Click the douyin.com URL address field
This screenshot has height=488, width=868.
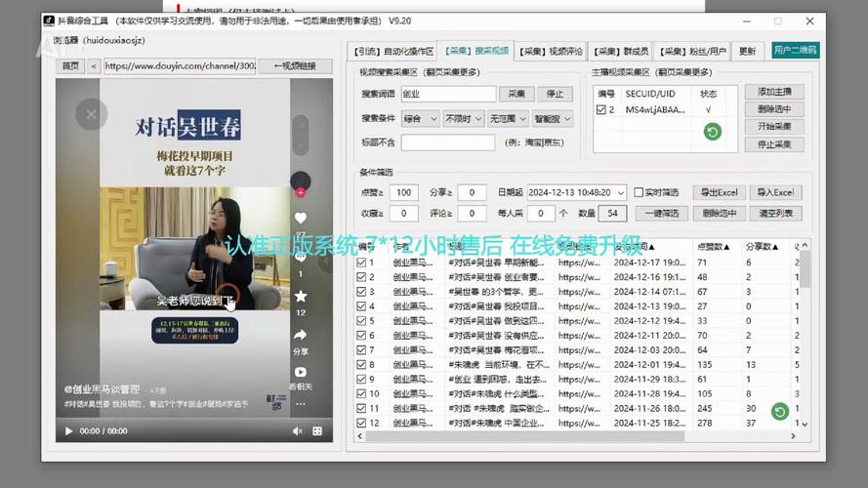[x=180, y=65]
